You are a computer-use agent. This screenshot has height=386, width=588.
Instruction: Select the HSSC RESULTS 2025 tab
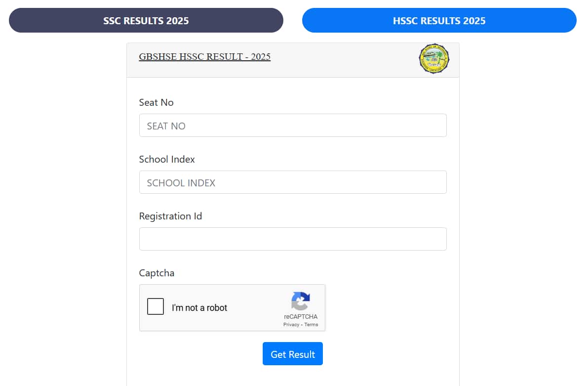click(439, 21)
